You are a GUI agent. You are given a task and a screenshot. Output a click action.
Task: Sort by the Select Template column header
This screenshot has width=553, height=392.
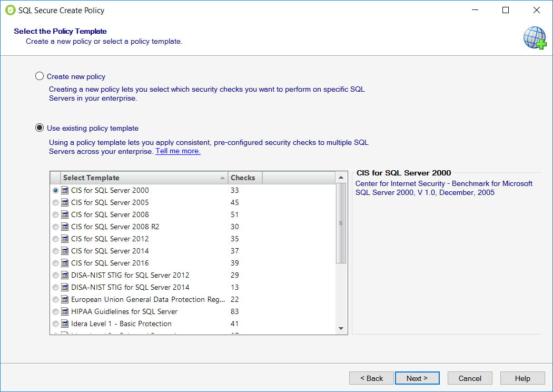click(x=144, y=178)
